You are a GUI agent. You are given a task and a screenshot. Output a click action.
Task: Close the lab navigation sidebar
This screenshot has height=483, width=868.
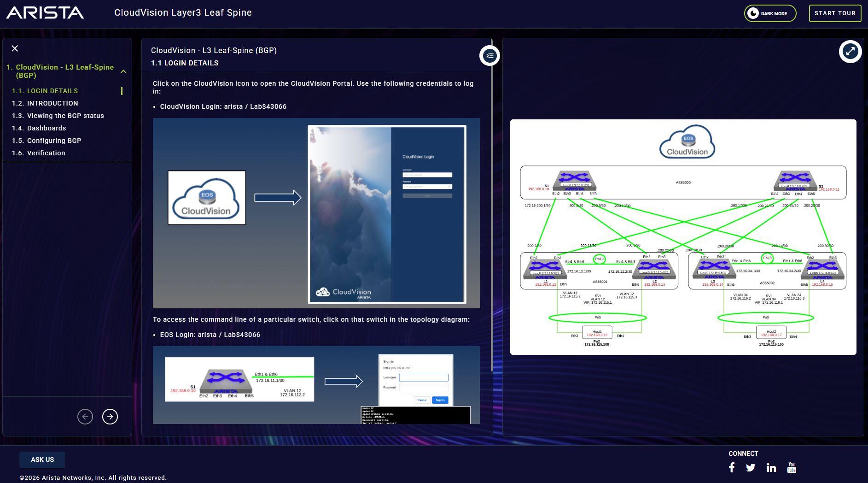[x=15, y=48]
